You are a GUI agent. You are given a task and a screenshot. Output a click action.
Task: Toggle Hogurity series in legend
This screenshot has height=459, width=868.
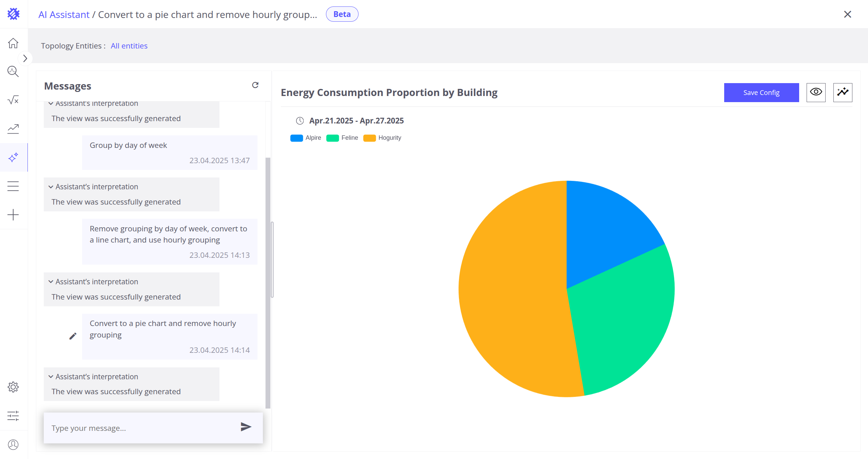(382, 138)
